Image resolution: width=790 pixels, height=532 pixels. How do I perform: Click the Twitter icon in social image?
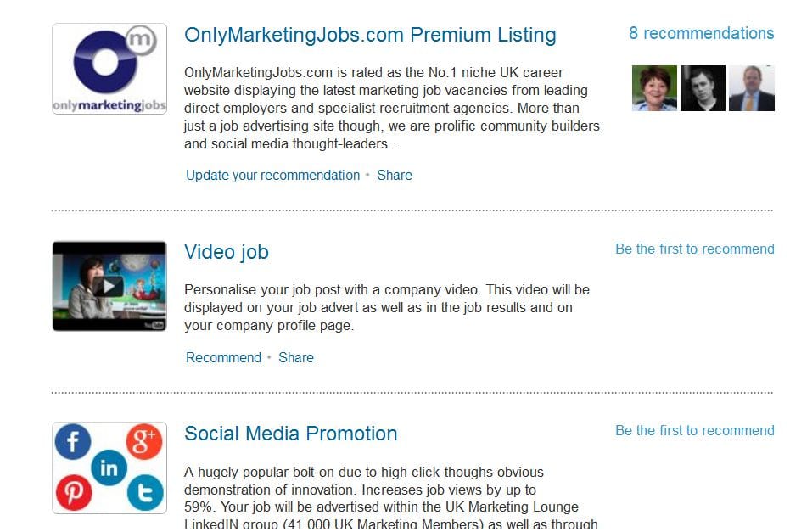coord(145,493)
